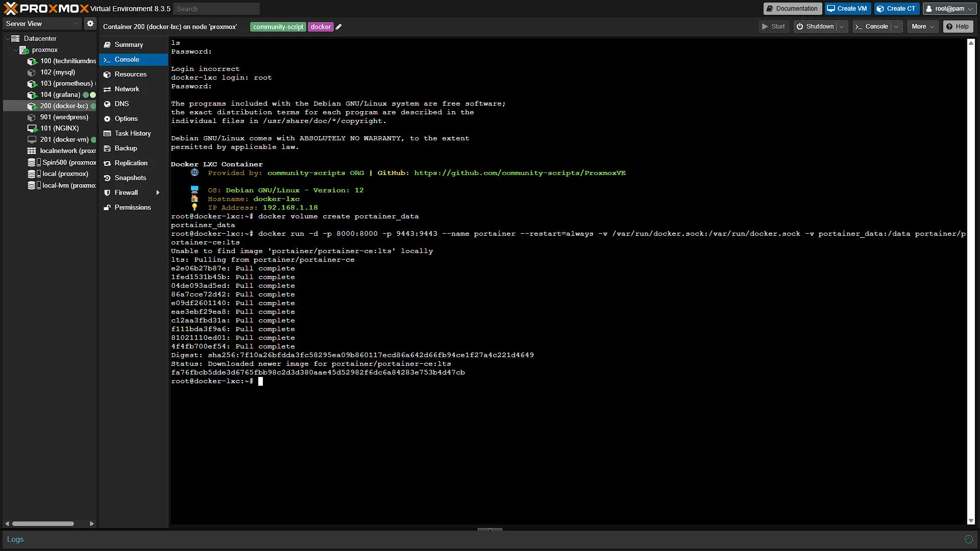Click the Documentation button
This screenshot has height=551, width=980.
tap(793, 9)
